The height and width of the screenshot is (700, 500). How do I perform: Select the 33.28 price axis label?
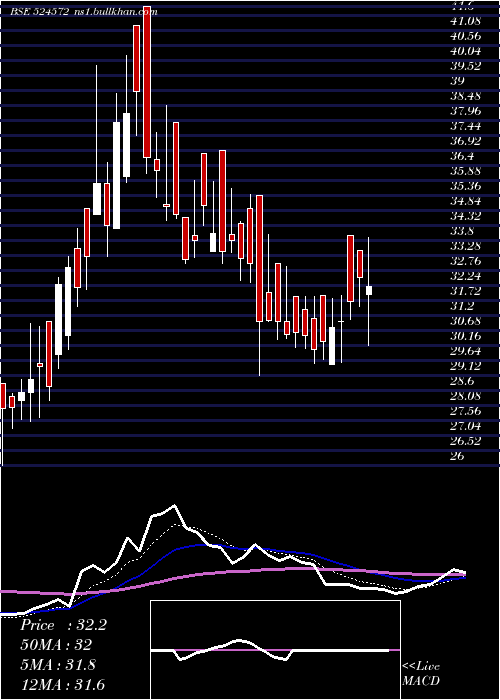pos(465,246)
